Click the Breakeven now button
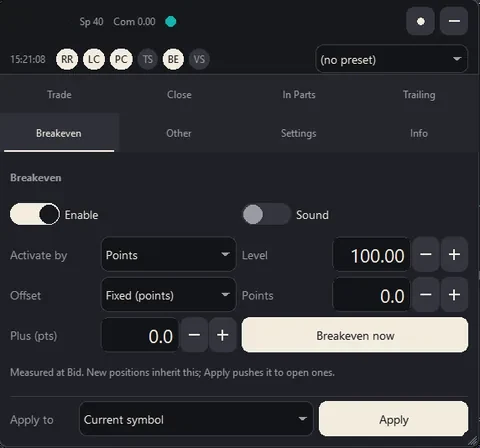 click(x=355, y=335)
